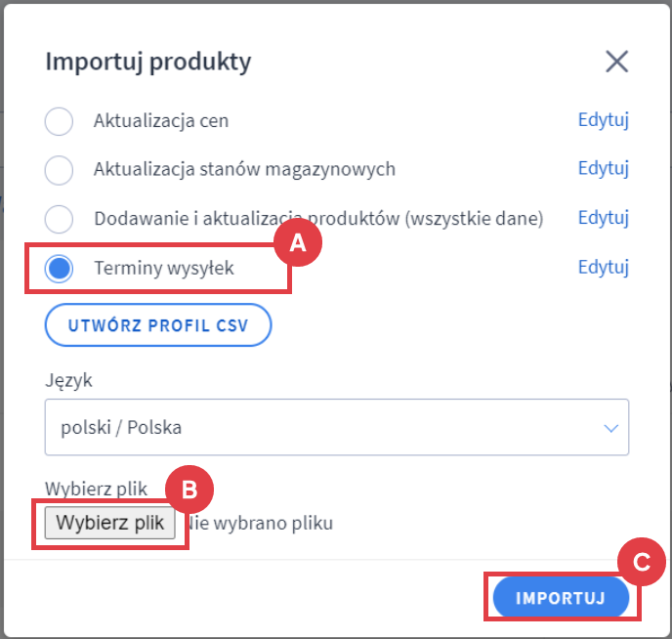Click Edytuj next to Dodawanie i aktualizacja produktów
Screen dimensions: 672x639
point(603,218)
